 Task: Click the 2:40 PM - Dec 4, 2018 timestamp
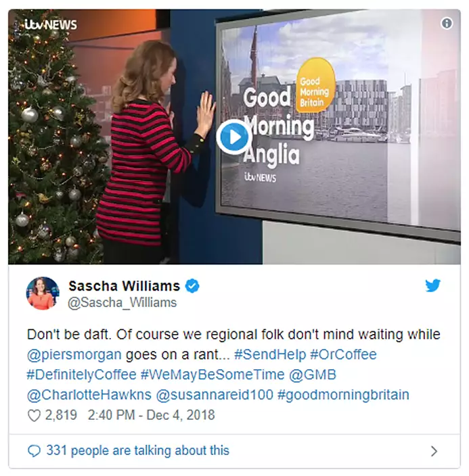tap(152, 415)
